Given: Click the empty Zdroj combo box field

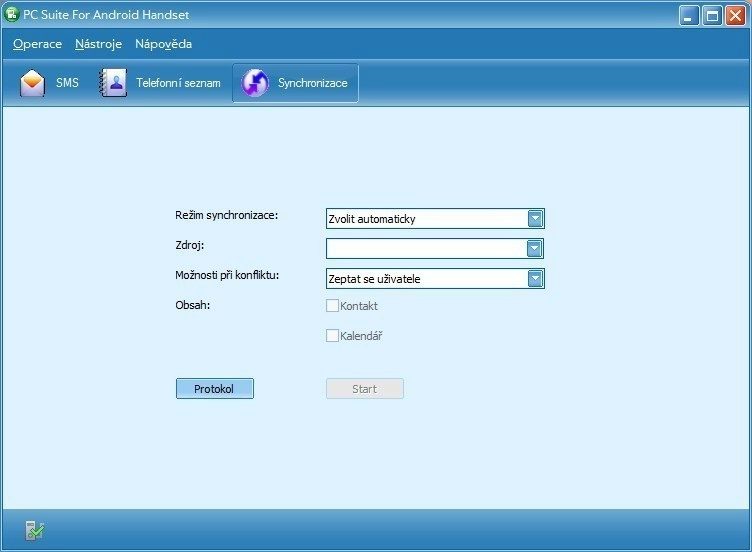Looking at the screenshot, I should pos(435,248).
